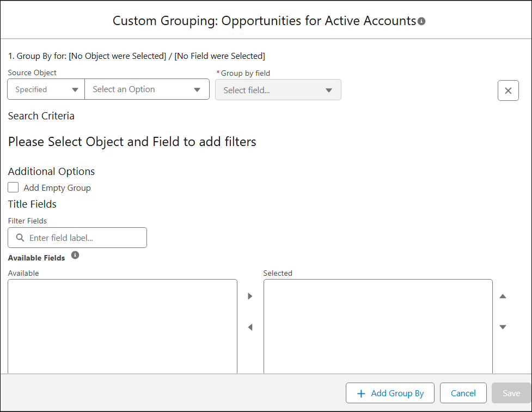Screen dimensions: 532x412
Task: Click the Save button
Action: pos(511,393)
